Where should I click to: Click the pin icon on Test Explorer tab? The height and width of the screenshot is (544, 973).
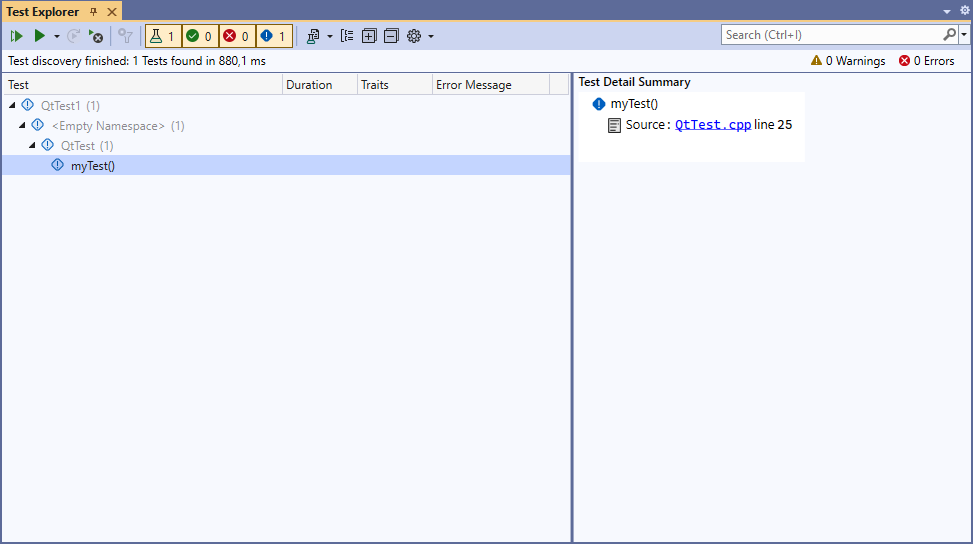point(94,12)
